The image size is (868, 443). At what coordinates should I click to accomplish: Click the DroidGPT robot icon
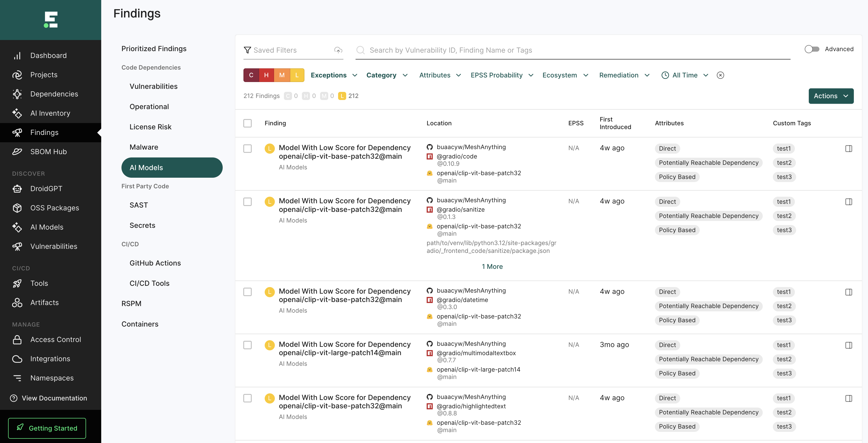pos(17,189)
